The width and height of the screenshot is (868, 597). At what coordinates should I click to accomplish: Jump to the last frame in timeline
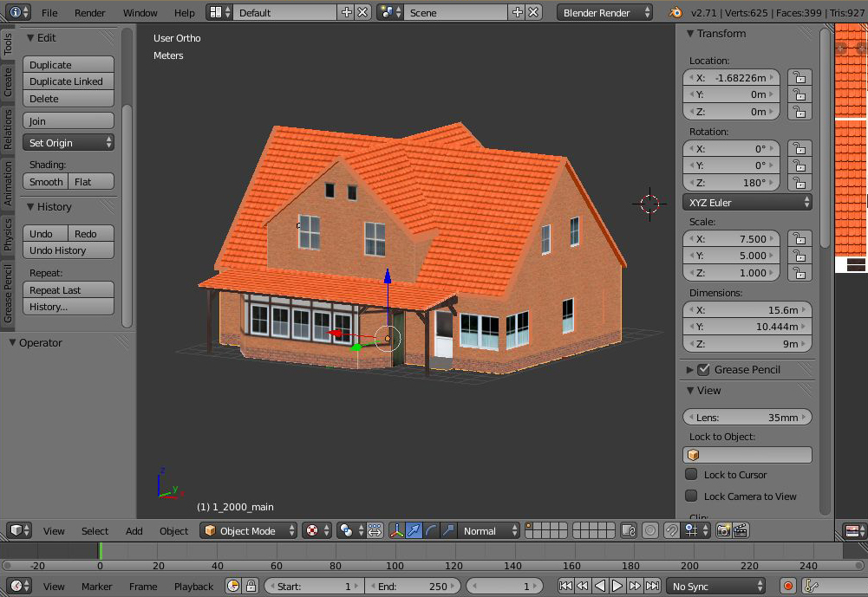(653, 587)
